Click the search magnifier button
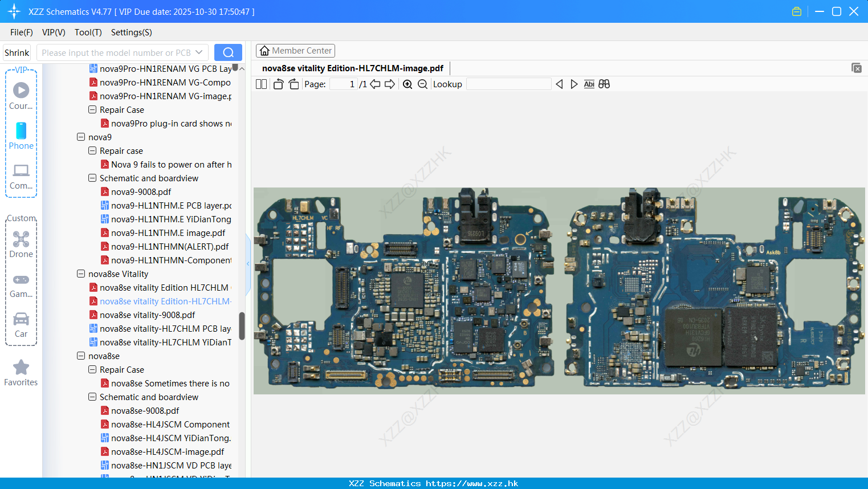The width and height of the screenshot is (868, 489). (228, 52)
